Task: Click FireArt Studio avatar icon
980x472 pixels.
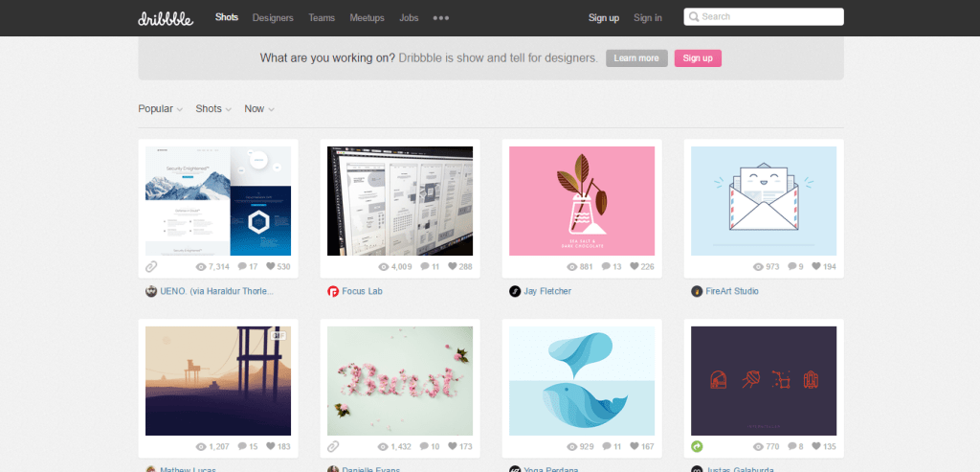Action: point(697,291)
